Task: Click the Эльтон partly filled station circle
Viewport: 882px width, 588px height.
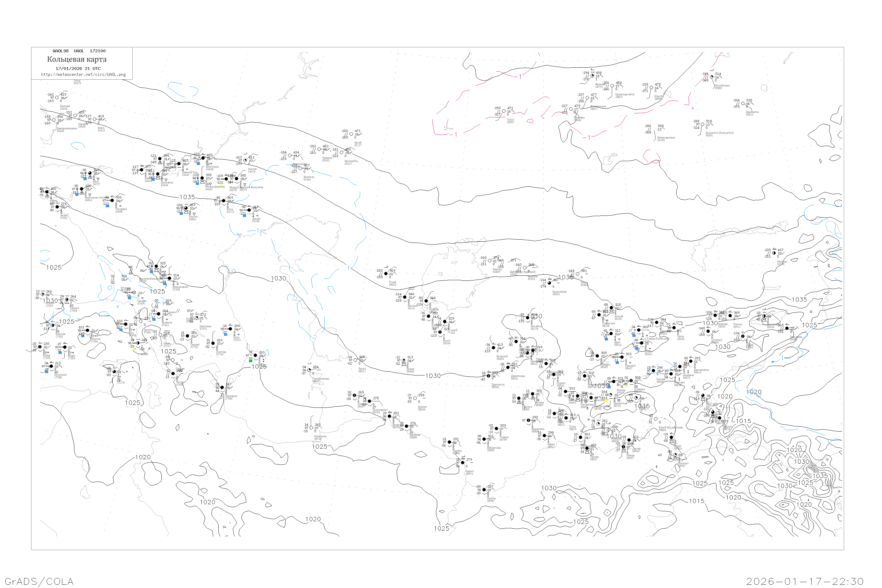Action: pos(245,161)
